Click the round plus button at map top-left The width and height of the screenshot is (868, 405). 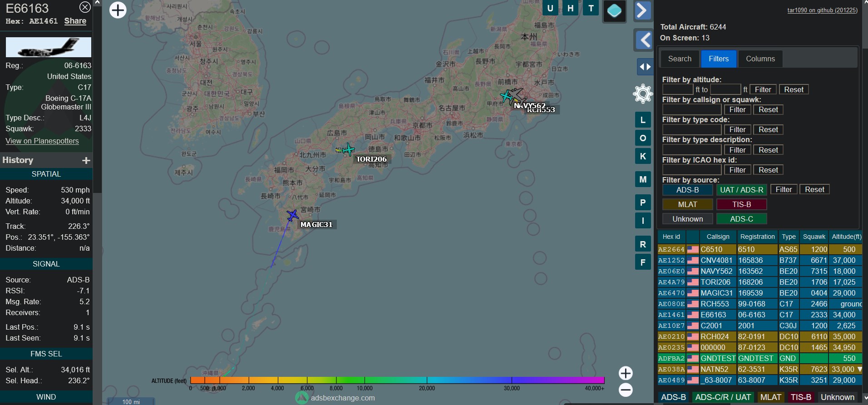[118, 10]
